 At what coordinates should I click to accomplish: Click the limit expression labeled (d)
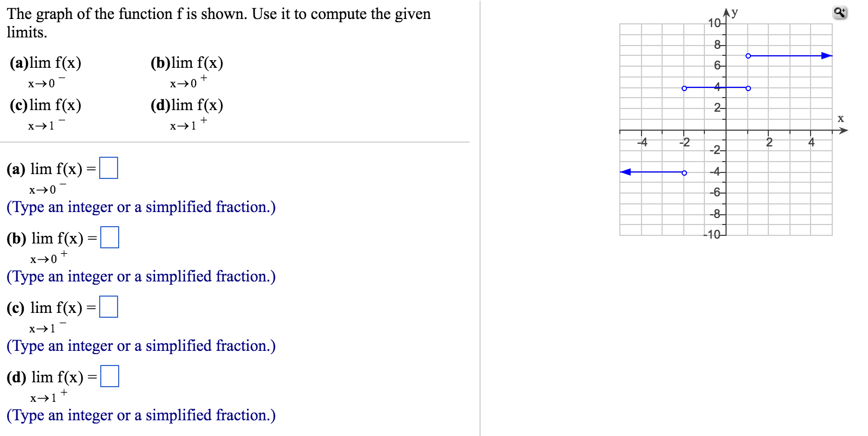(x=187, y=106)
